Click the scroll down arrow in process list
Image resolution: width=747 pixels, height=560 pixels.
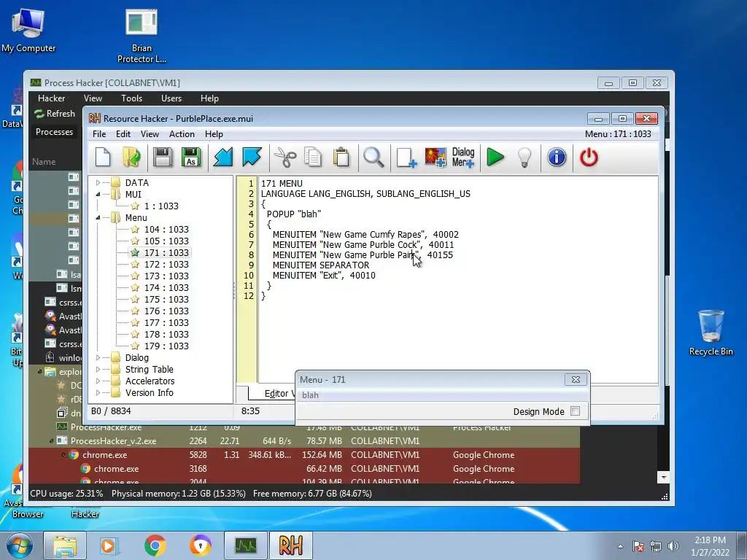pos(663,477)
